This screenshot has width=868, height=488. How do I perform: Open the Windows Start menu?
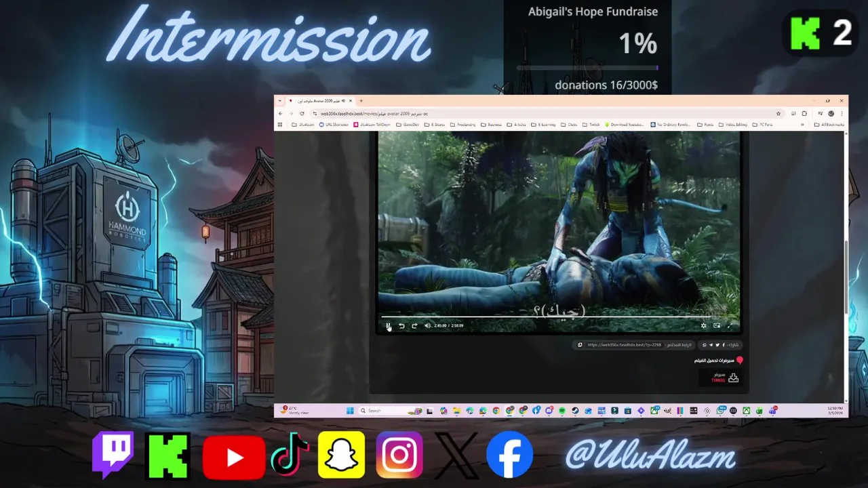[x=350, y=411]
